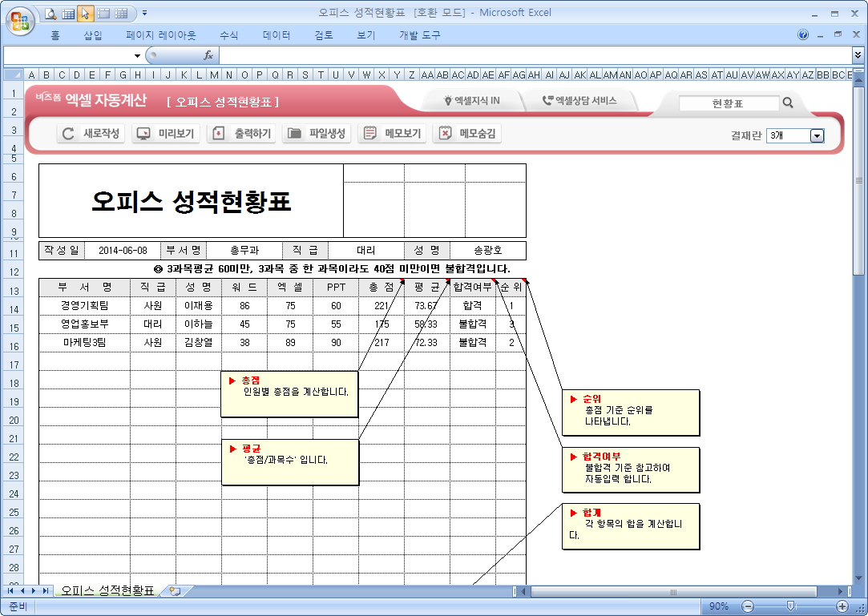The height and width of the screenshot is (616, 868).
Task: Click the zoom out minus button
Action: pos(747,606)
